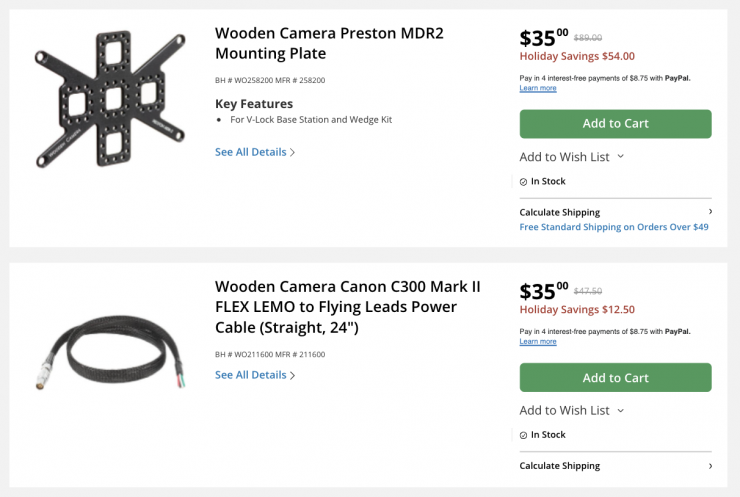Click the arrow icon beside Mounting Plate See All Details

coord(293,153)
